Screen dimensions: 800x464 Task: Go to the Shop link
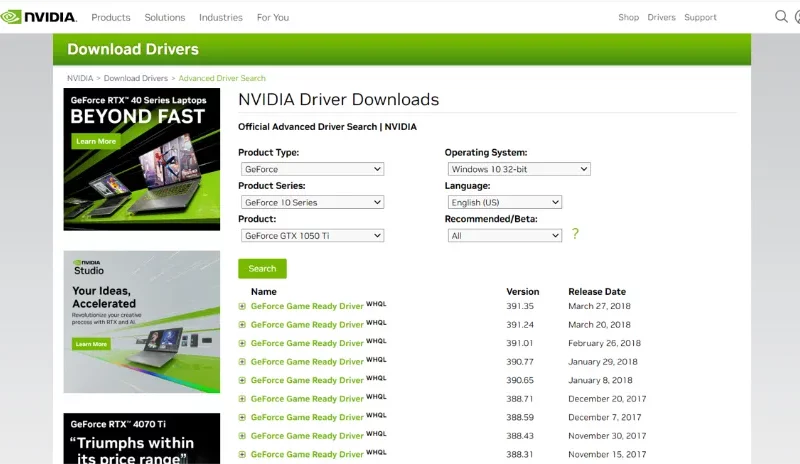[629, 17]
